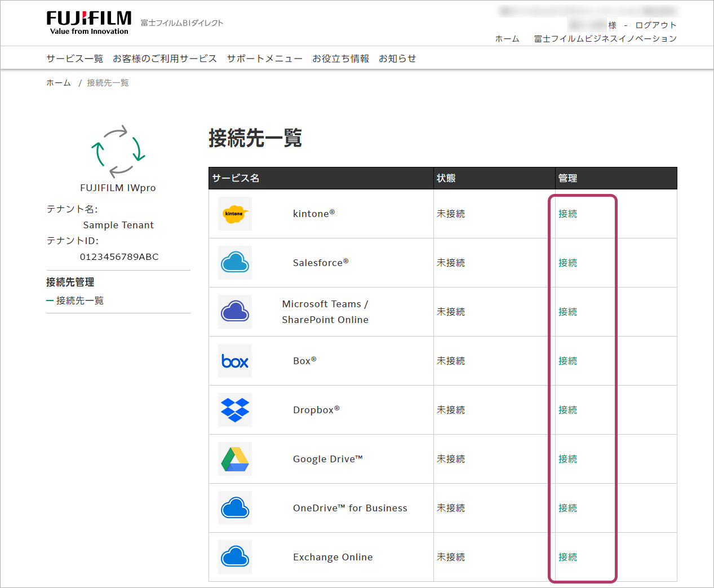This screenshot has height=588, width=714.
Task: Click 接続 link for Microsoft Teams / SharePoint Online
Action: (567, 312)
